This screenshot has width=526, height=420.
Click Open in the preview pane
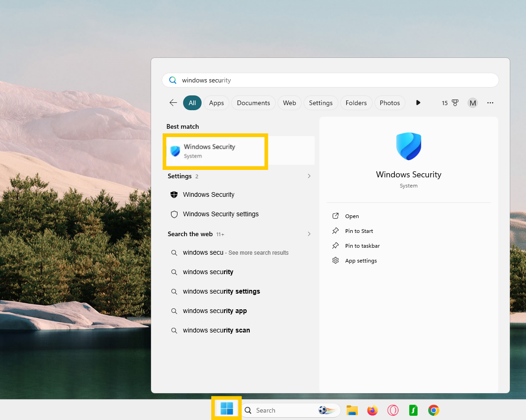pos(352,216)
